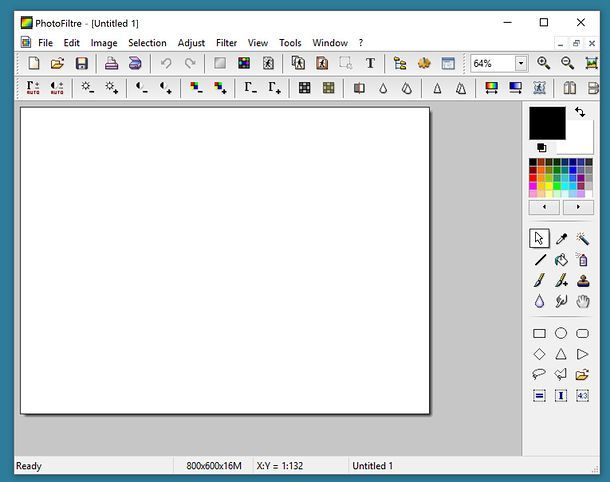
Task: Print the image with the printer icon
Action: pos(111,63)
